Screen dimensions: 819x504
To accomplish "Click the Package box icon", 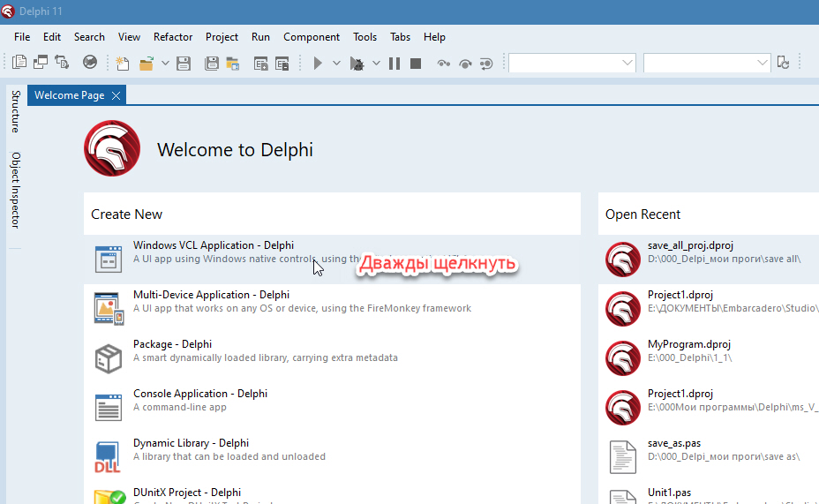I will [109, 358].
